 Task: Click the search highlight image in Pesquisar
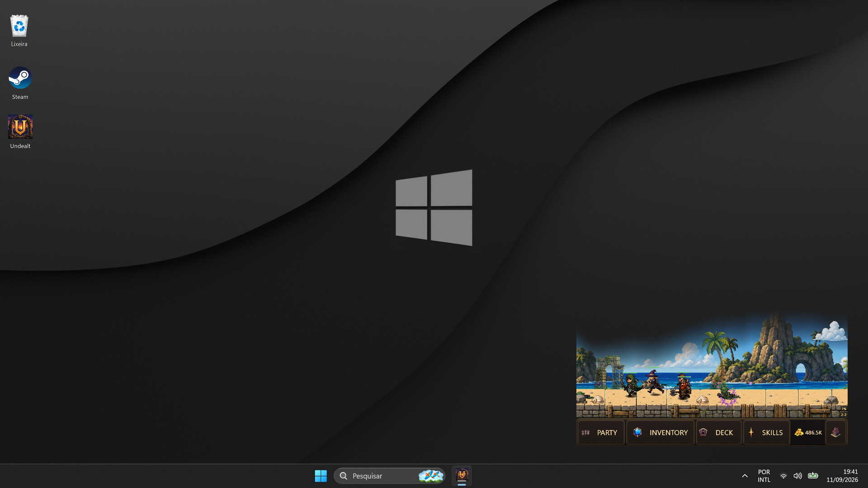click(430, 476)
